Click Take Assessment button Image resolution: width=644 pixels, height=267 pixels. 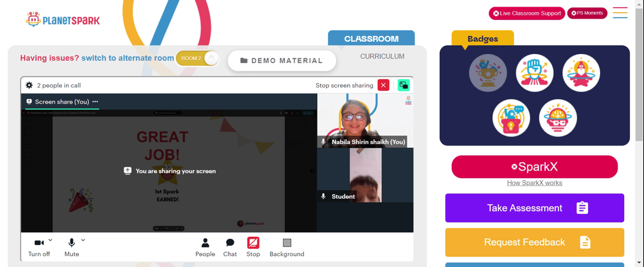pyautogui.click(x=535, y=208)
